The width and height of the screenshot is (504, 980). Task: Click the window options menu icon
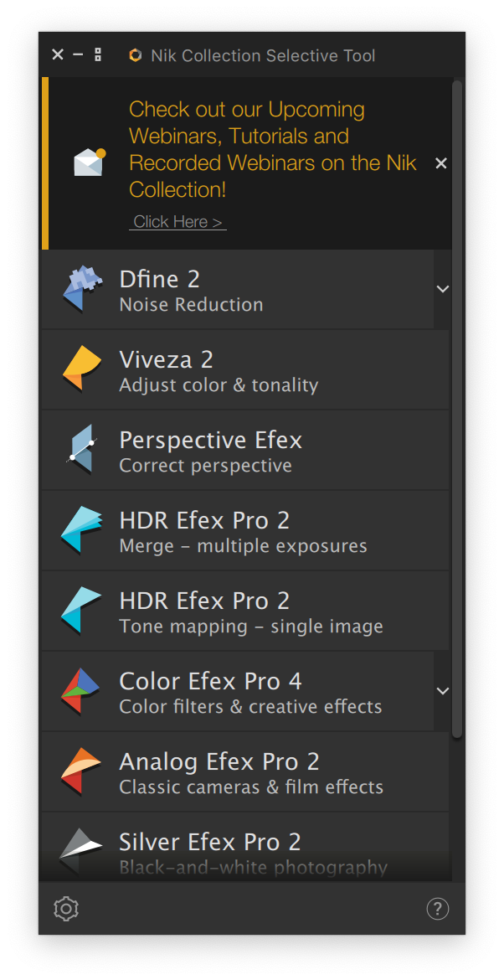(98, 54)
